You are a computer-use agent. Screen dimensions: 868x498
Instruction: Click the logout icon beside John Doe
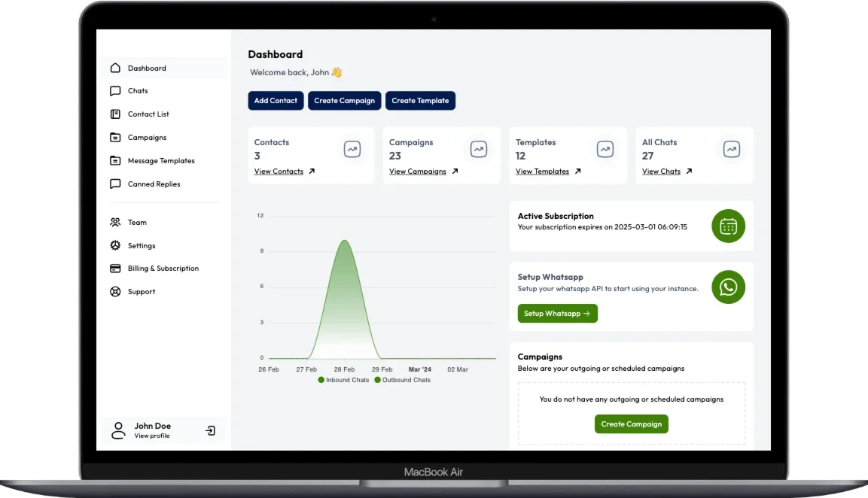(210, 430)
